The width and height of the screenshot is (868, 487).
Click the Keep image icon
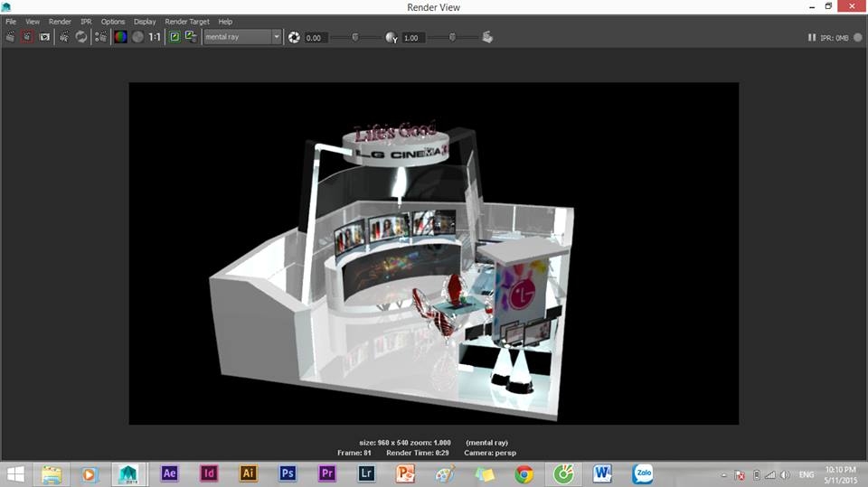click(x=175, y=37)
